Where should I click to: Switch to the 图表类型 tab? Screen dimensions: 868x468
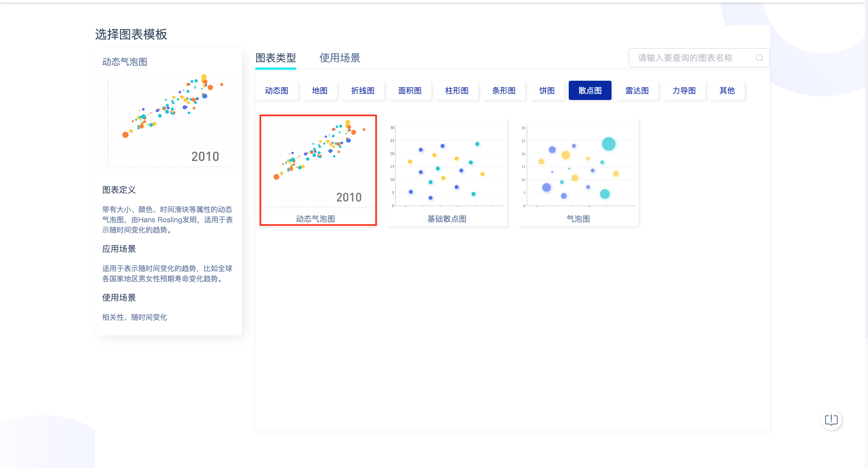(x=276, y=58)
